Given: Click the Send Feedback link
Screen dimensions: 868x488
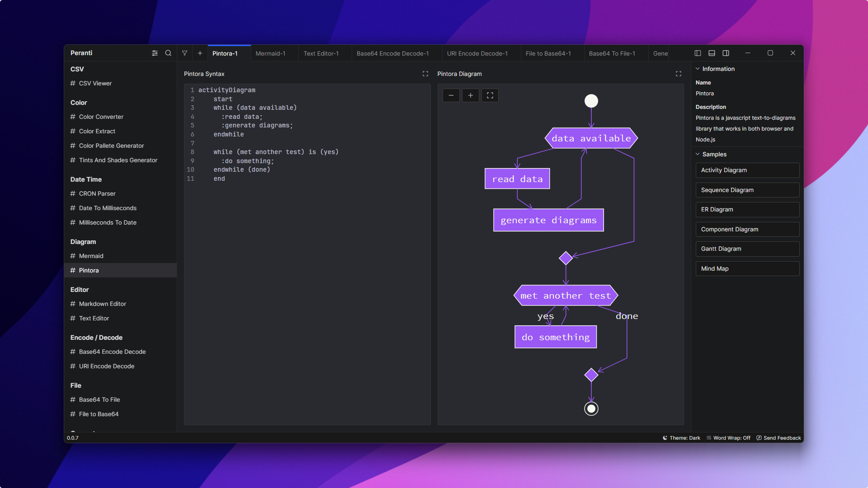Looking at the screenshot, I should pos(778,438).
